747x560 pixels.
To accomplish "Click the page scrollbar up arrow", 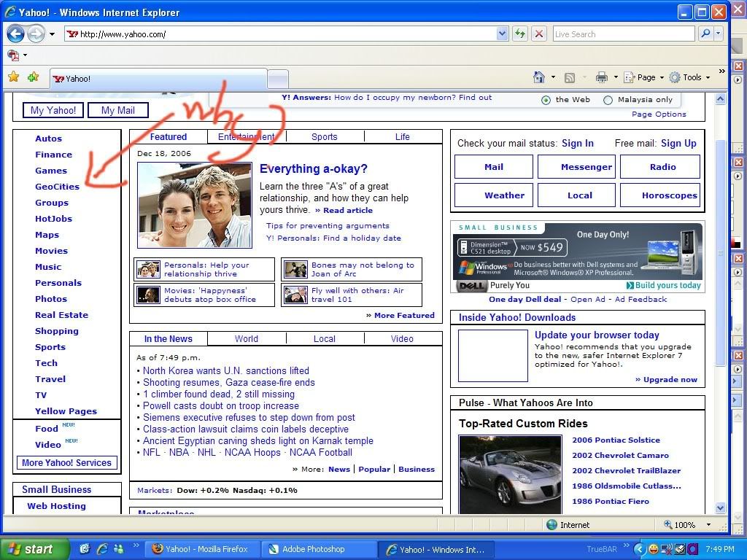I will 720,99.
